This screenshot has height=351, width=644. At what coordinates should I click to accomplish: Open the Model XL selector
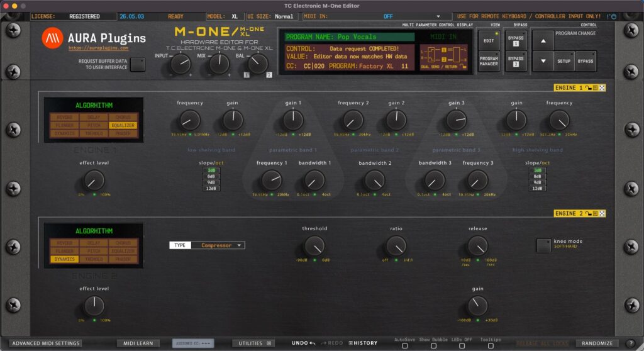coord(224,16)
